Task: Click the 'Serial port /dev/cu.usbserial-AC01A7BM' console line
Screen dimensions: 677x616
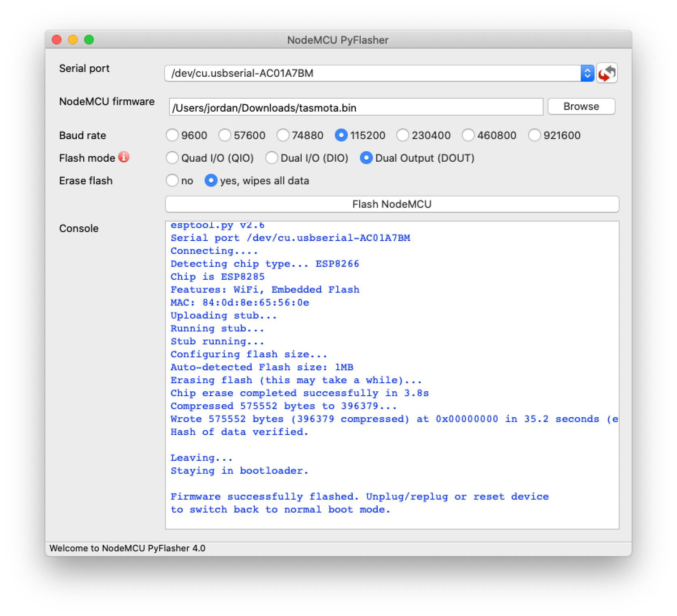Action: (x=290, y=238)
